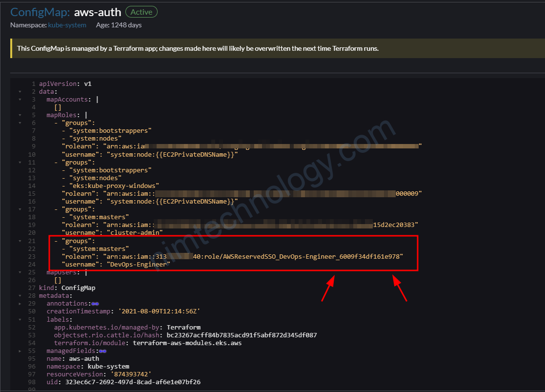
Task: Fold the groups entry on line 21
Action: pyautogui.click(x=20, y=241)
